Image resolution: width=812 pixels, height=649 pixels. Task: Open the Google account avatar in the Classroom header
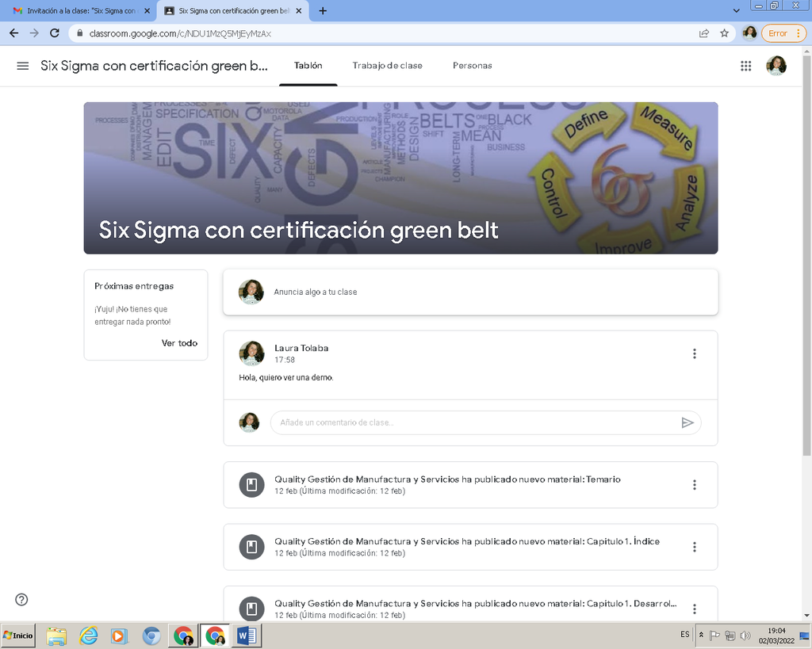776,66
